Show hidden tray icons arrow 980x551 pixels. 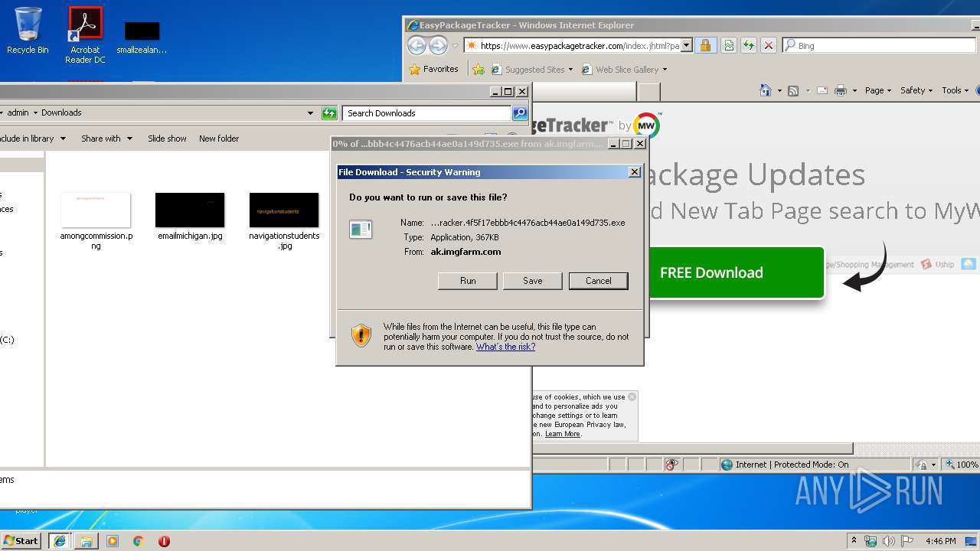pos(854,541)
